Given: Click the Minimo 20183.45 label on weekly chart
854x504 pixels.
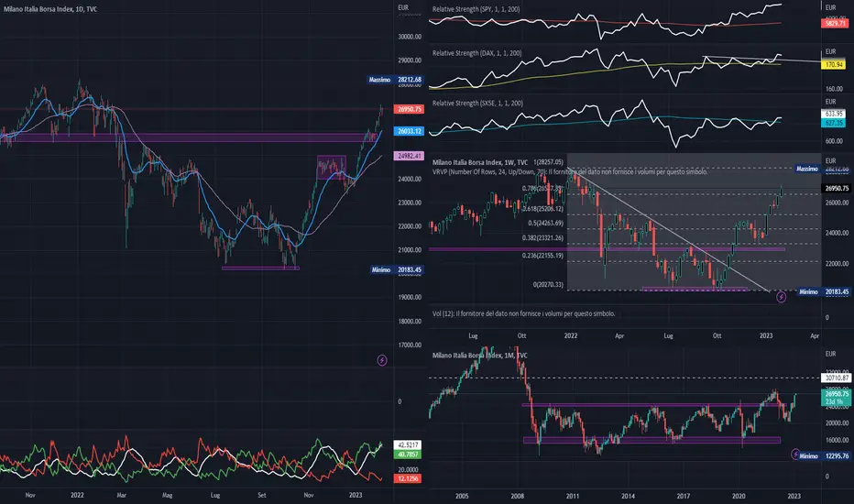Looking at the screenshot, I should 823,292.
